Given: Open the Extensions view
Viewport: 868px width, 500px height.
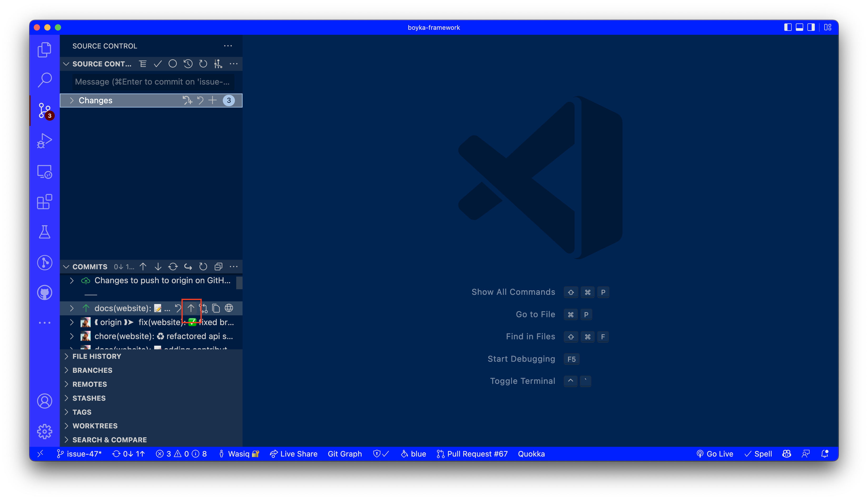Looking at the screenshot, I should coord(44,202).
